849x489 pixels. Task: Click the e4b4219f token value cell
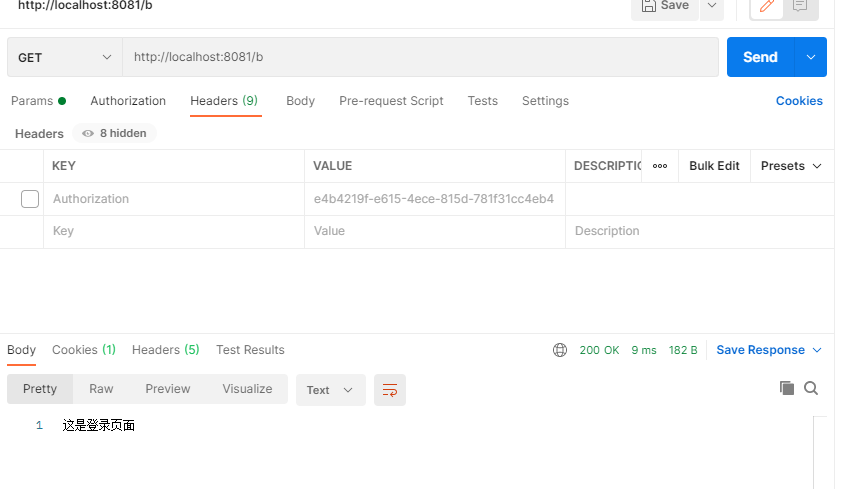435,199
